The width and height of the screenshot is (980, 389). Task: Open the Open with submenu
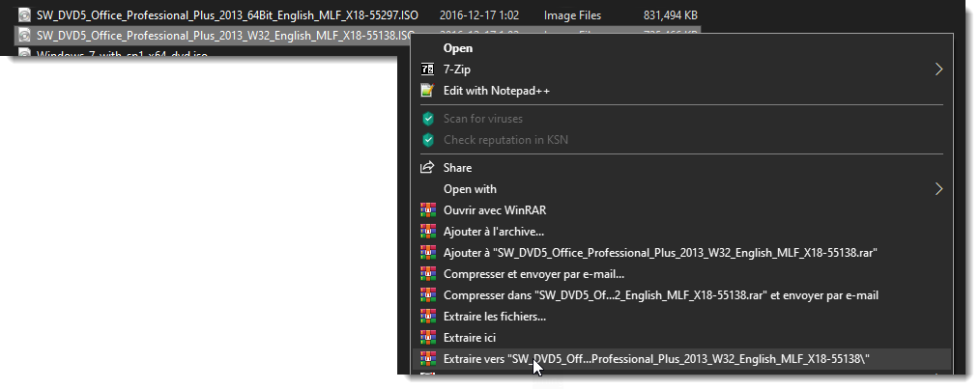470,189
